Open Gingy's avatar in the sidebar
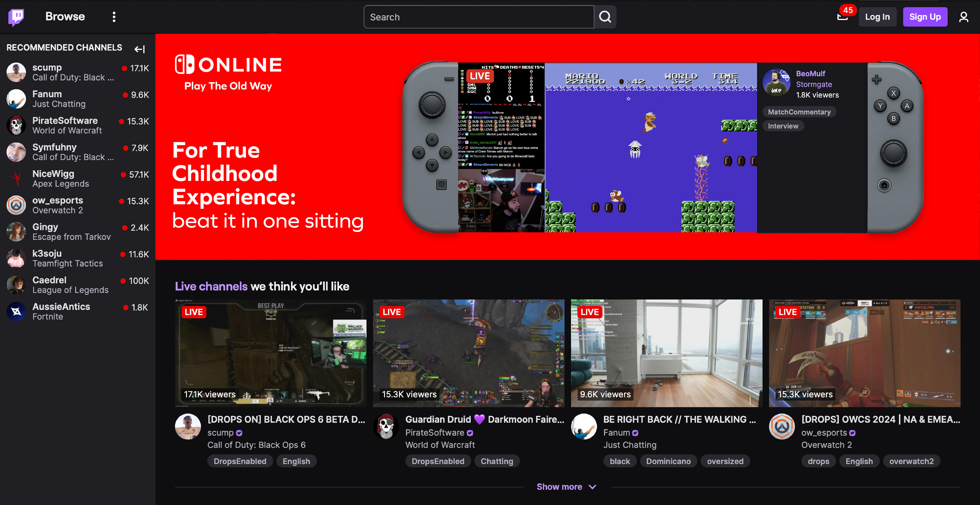 click(16, 232)
